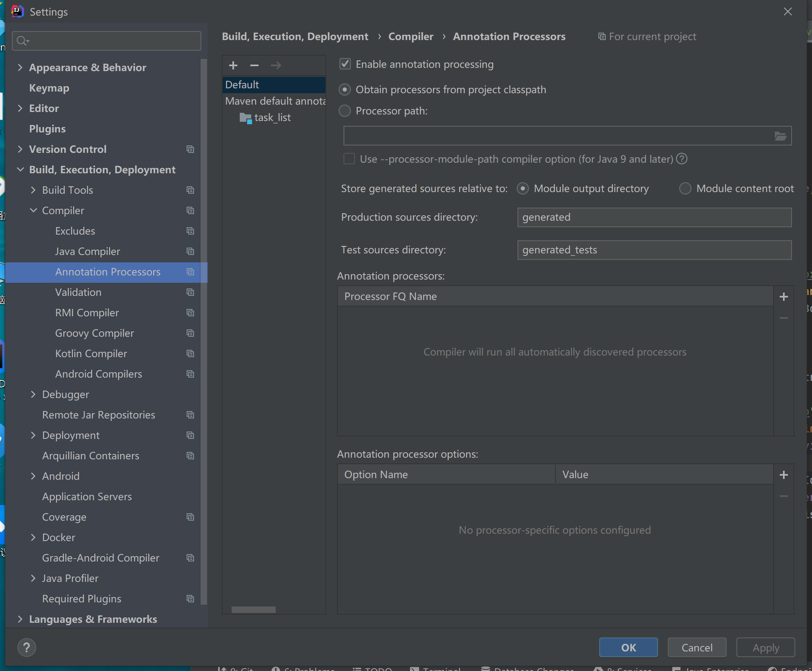The height and width of the screenshot is (671, 812).
Task: Click project-level icon next to Version Control
Action: click(190, 149)
